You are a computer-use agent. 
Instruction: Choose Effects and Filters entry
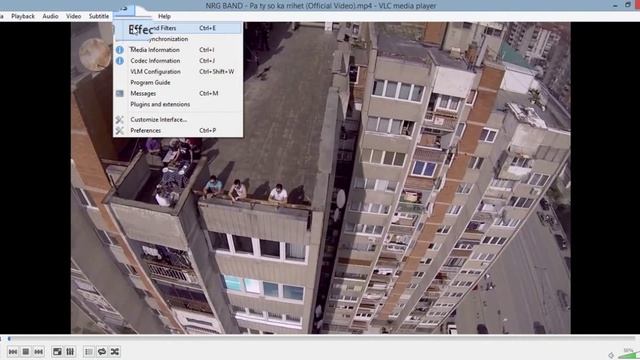click(178, 28)
